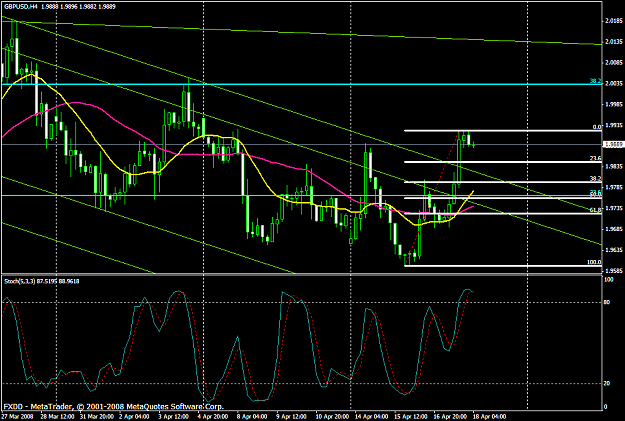
Task: Select the 1.9935 price axis label
Action: tap(614, 125)
